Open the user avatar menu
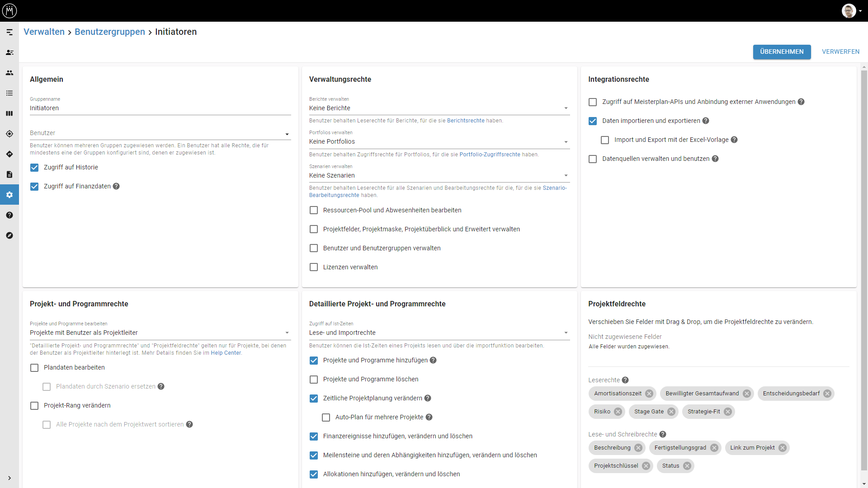The image size is (868, 488). [850, 11]
